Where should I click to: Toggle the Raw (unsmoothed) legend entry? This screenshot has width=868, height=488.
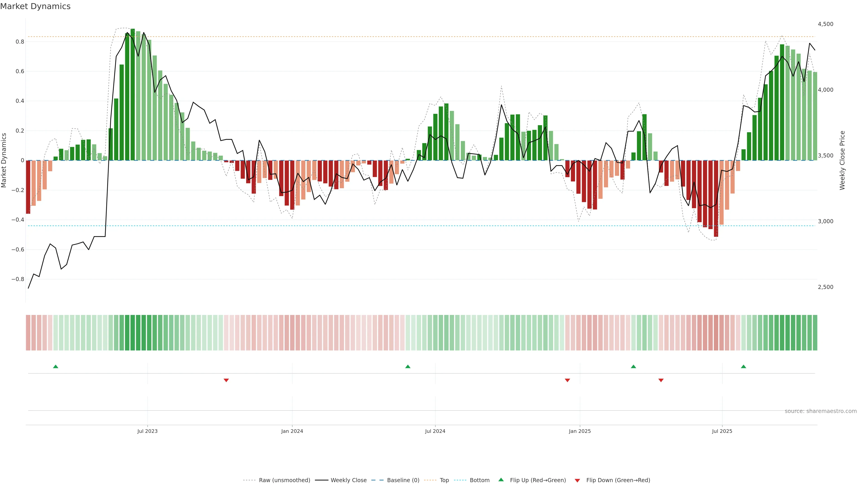(284, 480)
